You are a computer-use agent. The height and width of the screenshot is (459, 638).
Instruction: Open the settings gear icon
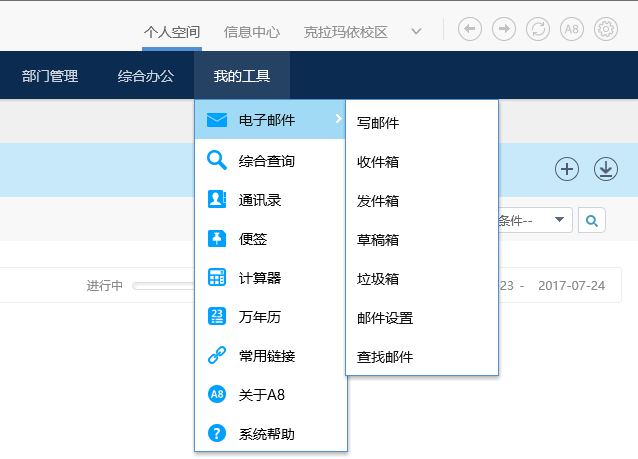pos(606,29)
